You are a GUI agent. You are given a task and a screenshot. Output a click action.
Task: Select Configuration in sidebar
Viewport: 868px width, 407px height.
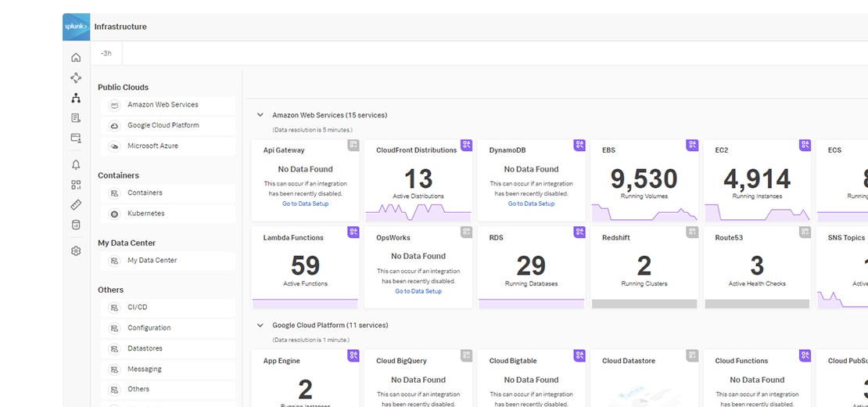(167, 328)
